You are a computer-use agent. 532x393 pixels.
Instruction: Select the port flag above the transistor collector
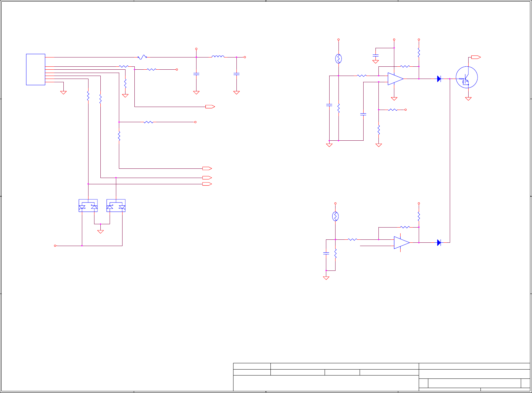pyautogui.click(x=476, y=57)
